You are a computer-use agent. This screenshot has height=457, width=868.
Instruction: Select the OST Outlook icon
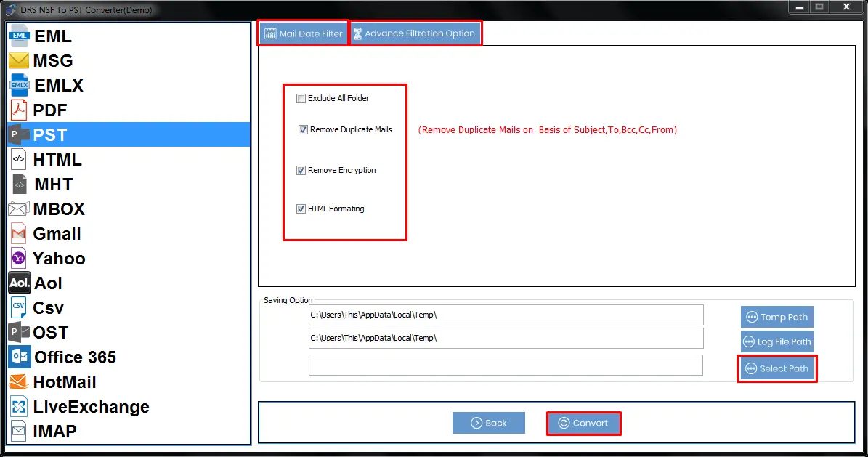(x=19, y=332)
